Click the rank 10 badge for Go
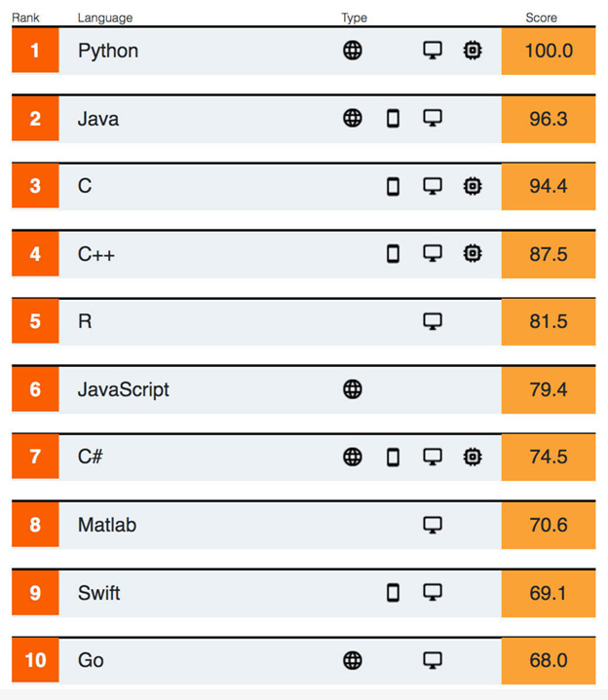 coord(35,660)
